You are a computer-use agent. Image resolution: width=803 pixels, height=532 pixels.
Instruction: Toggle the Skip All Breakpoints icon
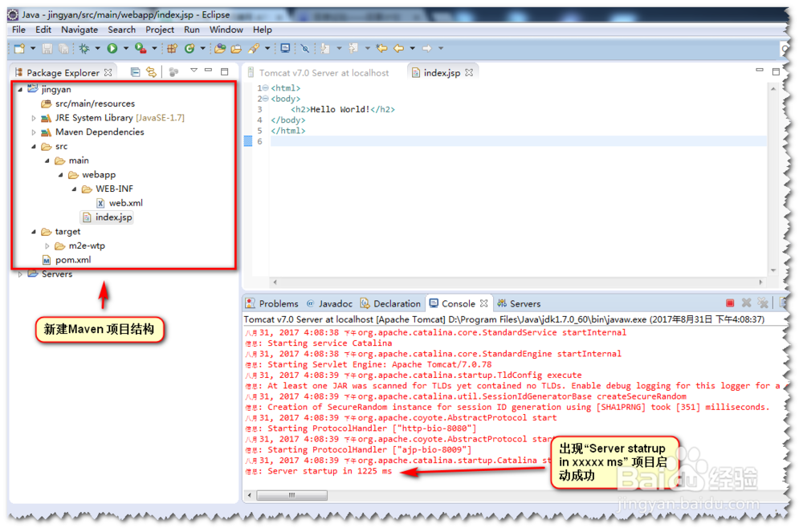[x=304, y=49]
